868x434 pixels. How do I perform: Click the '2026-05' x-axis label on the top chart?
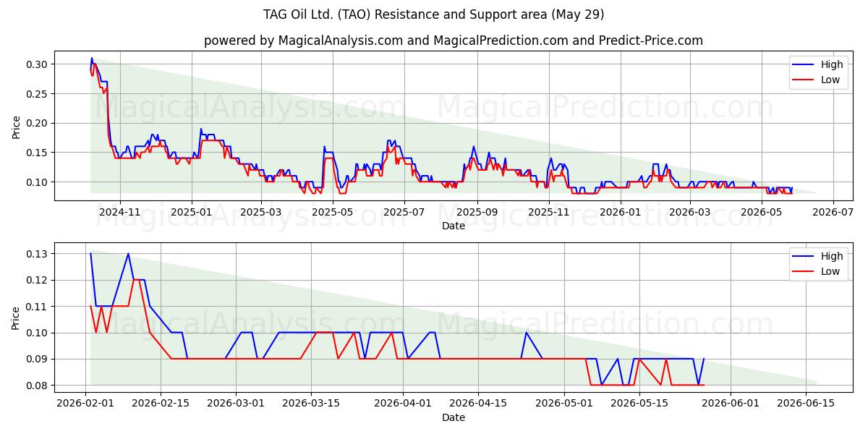(x=762, y=212)
